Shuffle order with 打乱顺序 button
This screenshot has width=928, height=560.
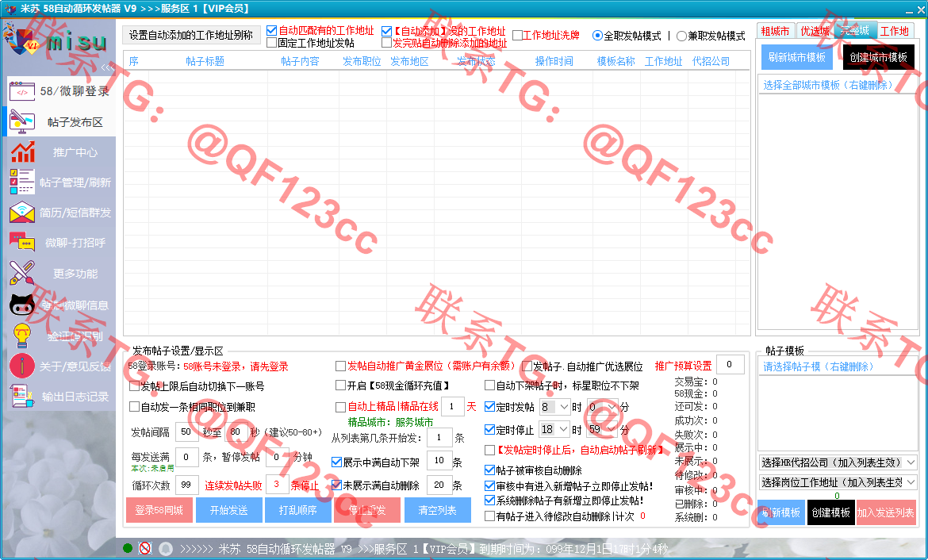point(297,510)
